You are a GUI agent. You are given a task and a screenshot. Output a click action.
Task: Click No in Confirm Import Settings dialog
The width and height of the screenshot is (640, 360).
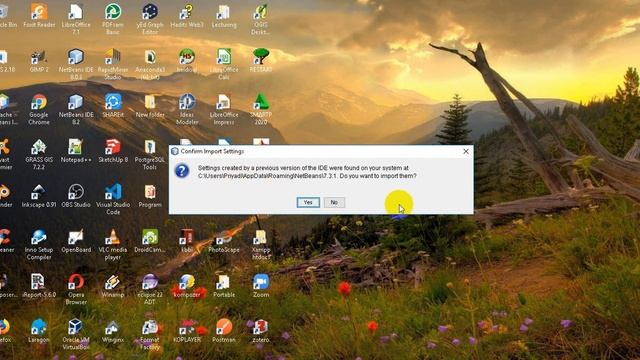coord(334,202)
